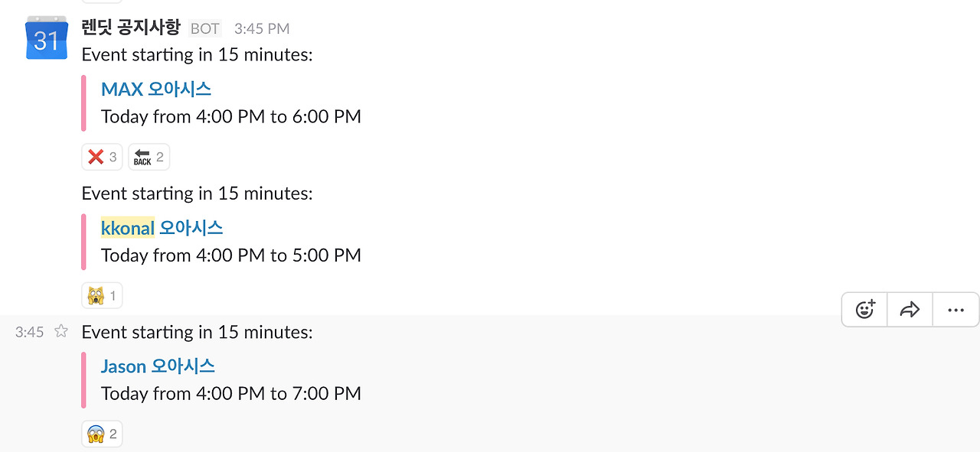Click the share message arrow icon
This screenshot has height=452, width=980.
(x=910, y=310)
